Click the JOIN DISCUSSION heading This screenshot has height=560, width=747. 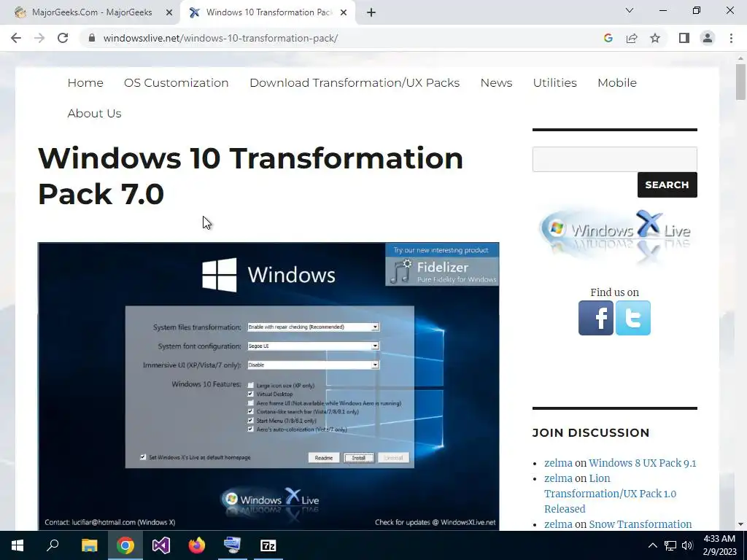tap(591, 432)
